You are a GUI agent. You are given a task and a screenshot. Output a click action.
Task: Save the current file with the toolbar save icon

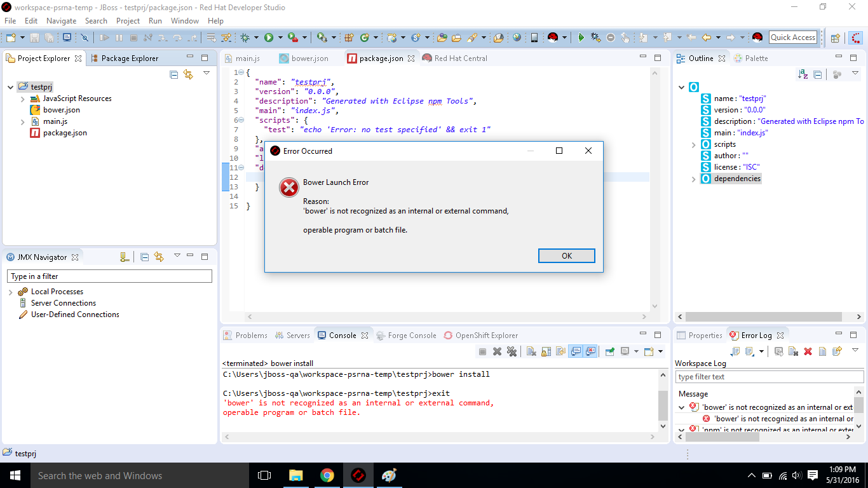tap(34, 38)
